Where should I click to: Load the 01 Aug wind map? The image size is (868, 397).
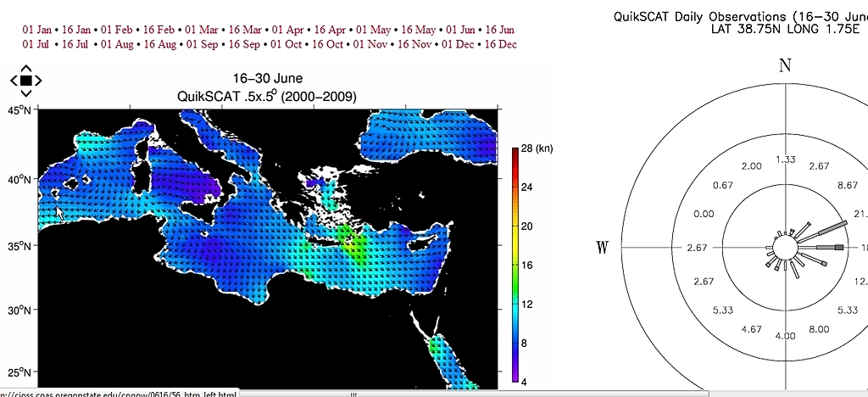(117, 44)
